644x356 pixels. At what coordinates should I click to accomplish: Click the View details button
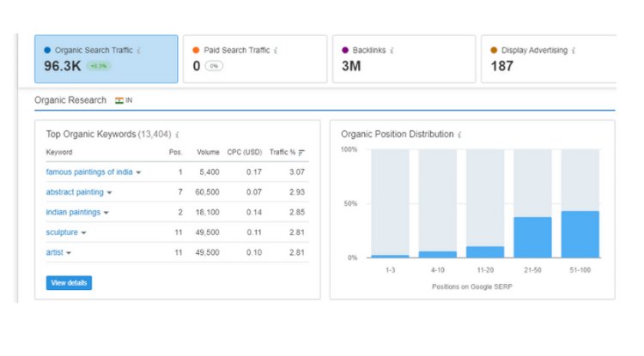pos(69,283)
